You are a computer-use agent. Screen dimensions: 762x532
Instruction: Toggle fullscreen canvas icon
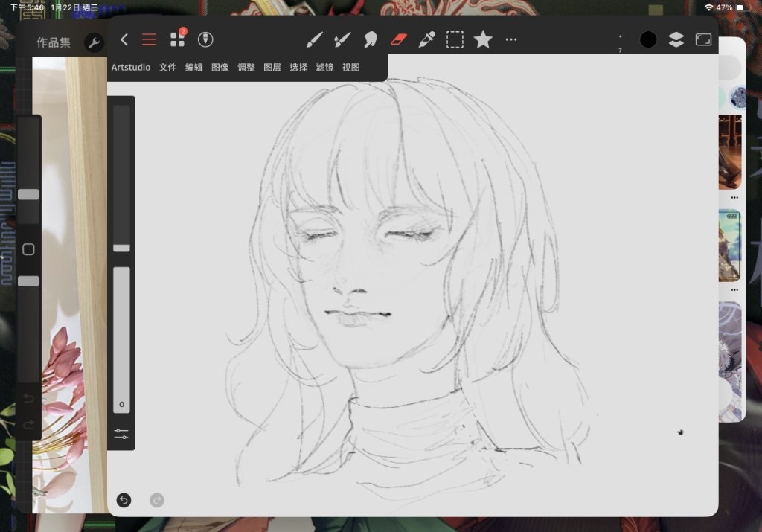pyautogui.click(x=704, y=40)
